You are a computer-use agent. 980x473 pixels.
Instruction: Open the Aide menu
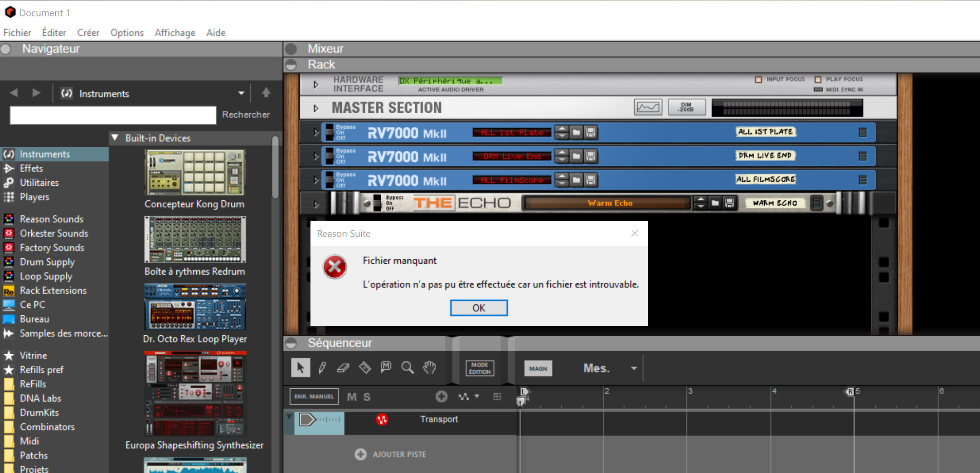(216, 33)
